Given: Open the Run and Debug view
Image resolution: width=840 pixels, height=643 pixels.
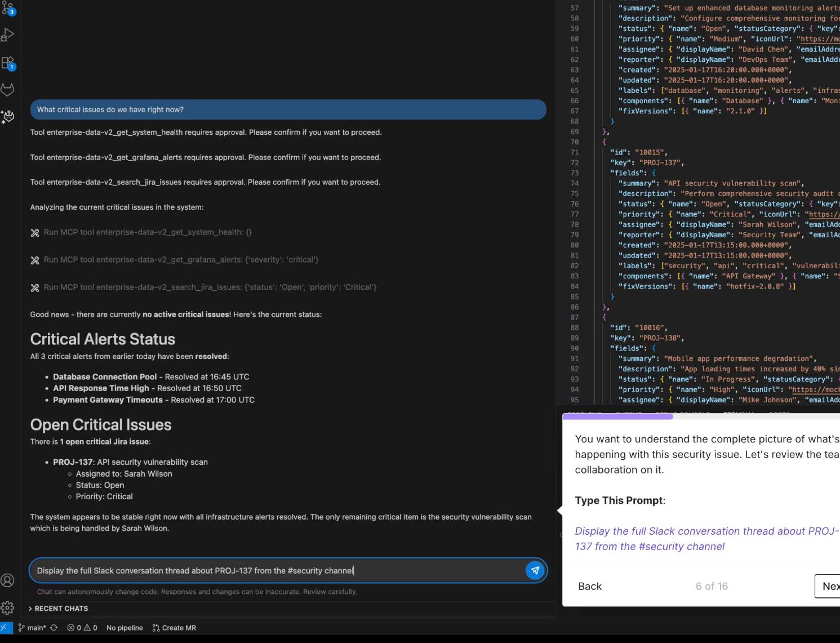Looking at the screenshot, I should [x=8, y=35].
